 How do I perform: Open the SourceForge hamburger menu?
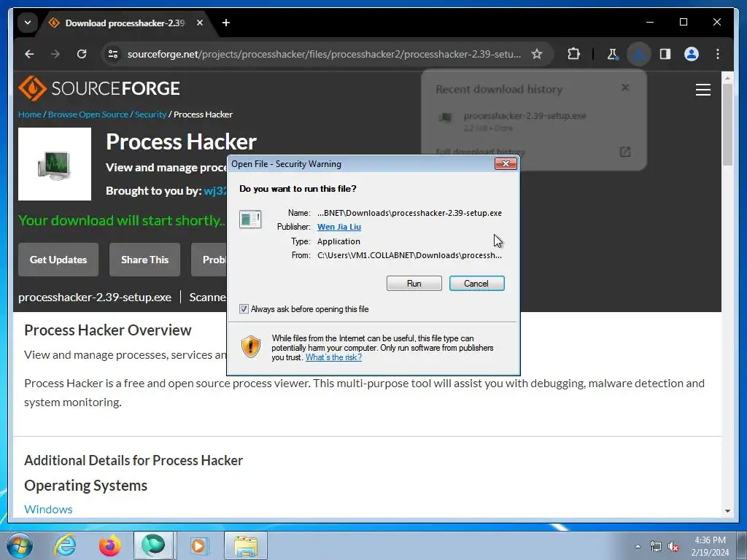[703, 90]
